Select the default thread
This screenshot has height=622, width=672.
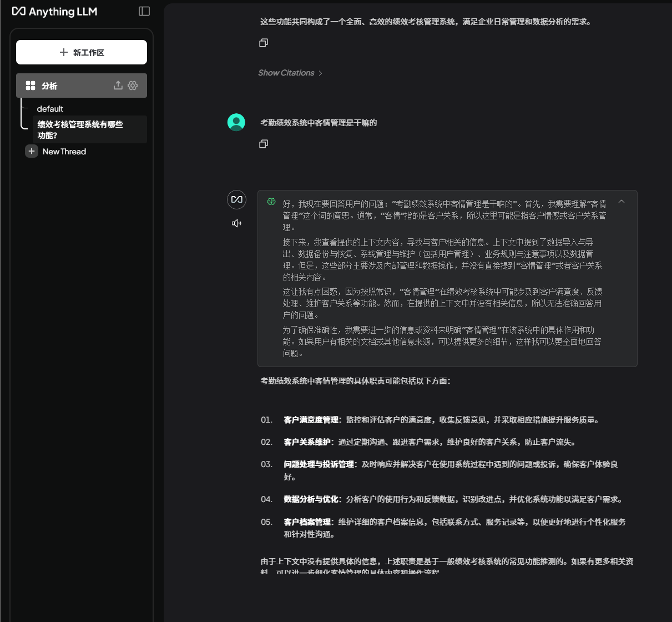click(50, 109)
